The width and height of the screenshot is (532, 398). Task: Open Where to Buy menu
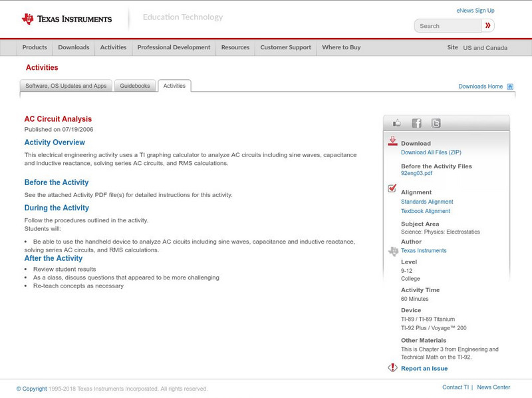[x=341, y=47]
